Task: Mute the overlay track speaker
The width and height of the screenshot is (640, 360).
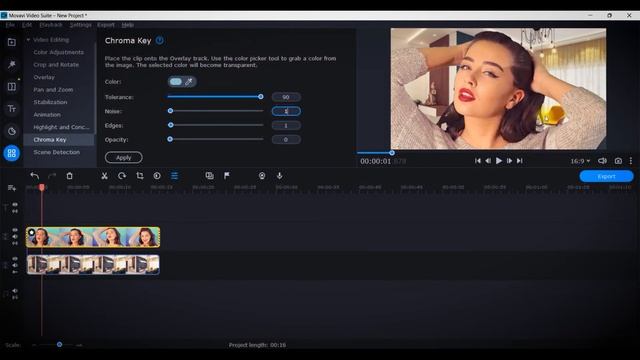Action: pyautogui.click(x=15, y=237)
